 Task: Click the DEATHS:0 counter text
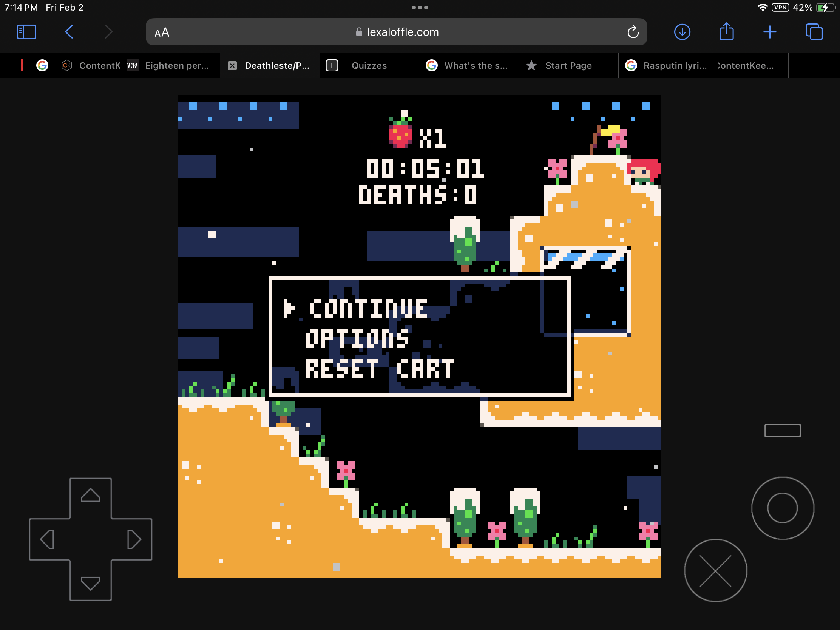tap(417, 195)
